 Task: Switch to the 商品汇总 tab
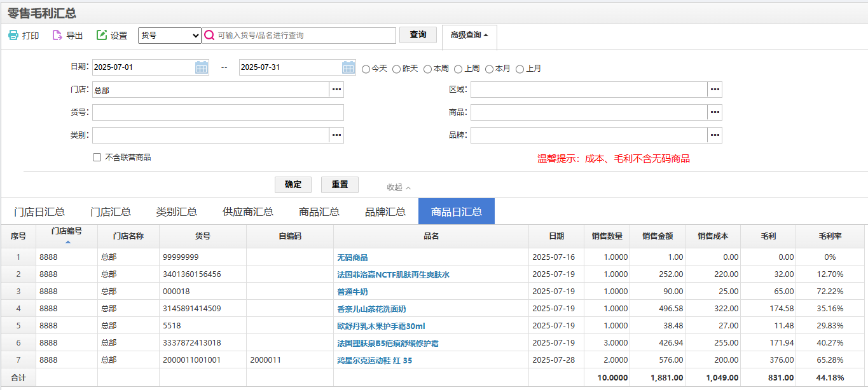pos(319,212)
